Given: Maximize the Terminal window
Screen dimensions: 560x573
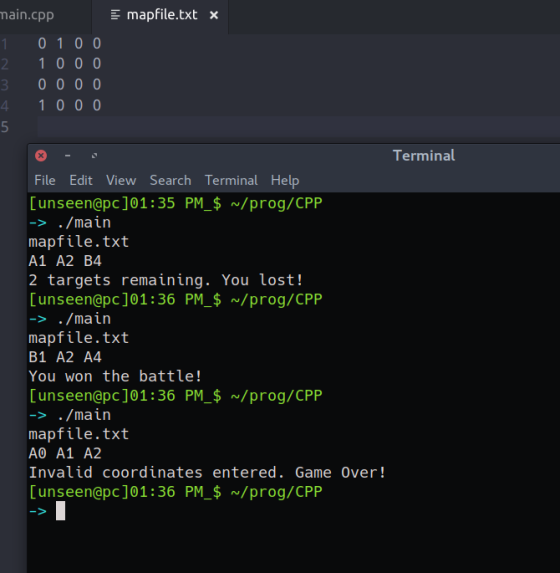Looking at the screenshot, I should coord(94,156).
